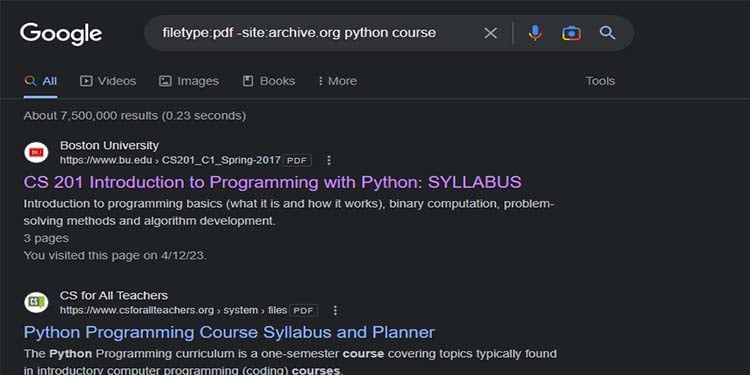Click the Google logo
Image resolution: width=750 pixels, height=375 pixels.
pyautogui.click(x=61, y=34)
